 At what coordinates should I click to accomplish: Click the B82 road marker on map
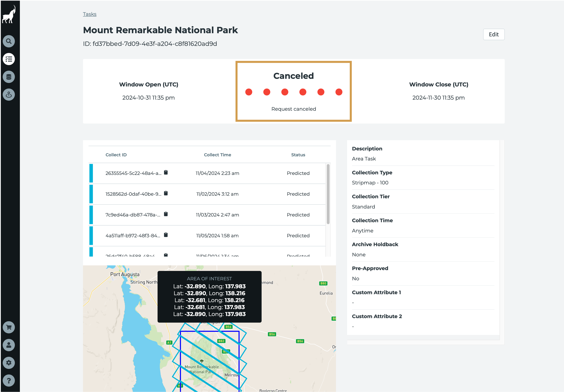(x=221, y=341)
